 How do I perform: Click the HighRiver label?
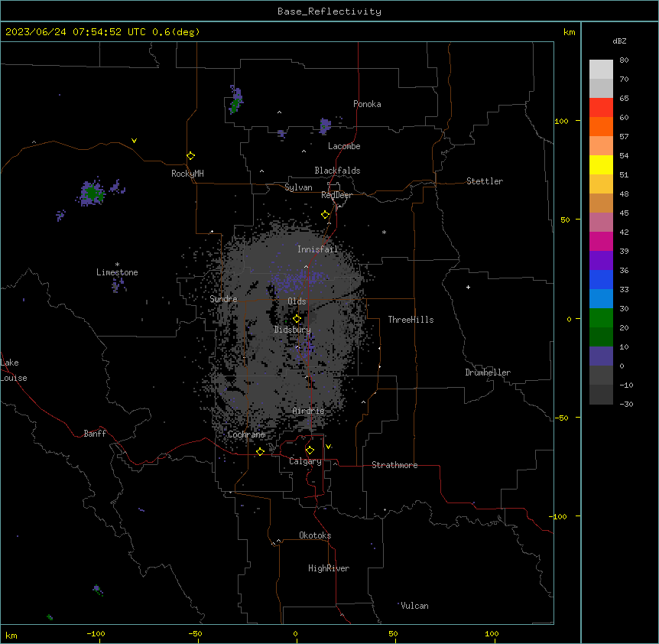tap(329, 568)
